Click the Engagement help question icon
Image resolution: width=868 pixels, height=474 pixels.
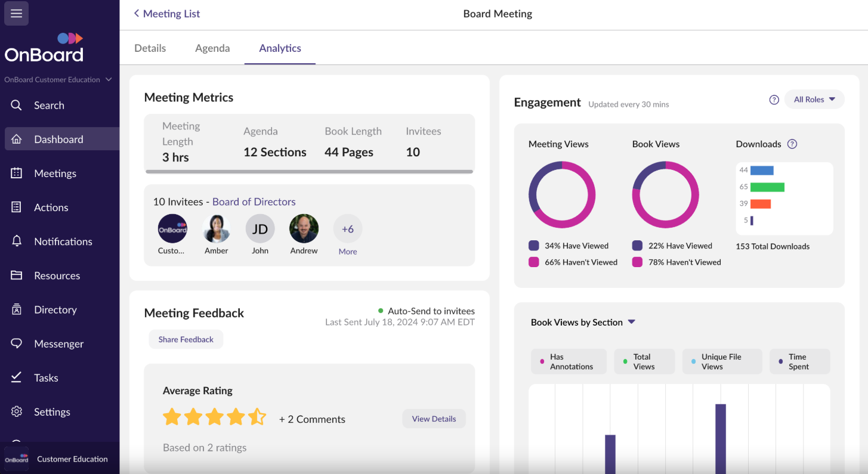774,100
